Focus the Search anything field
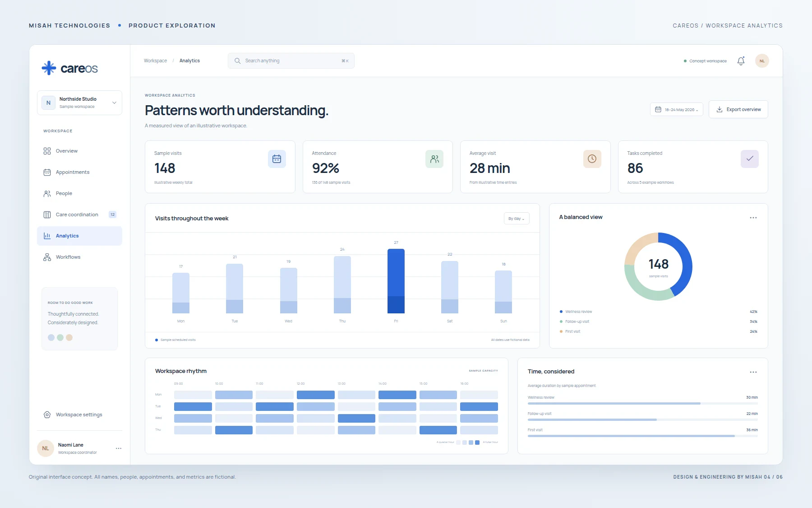This screenshot has height=508, width=812. tap(291, 61)
